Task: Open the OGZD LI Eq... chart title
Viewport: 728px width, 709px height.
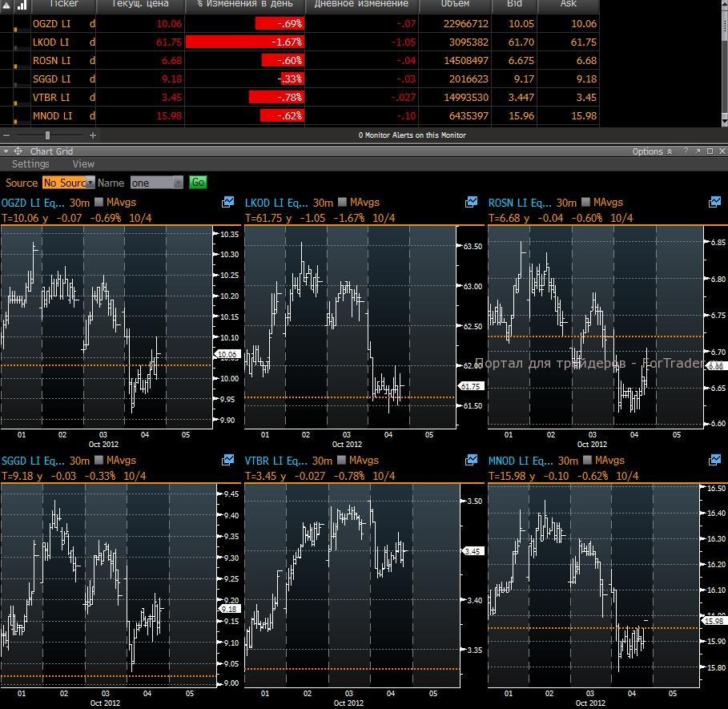Action: point(33,203)
